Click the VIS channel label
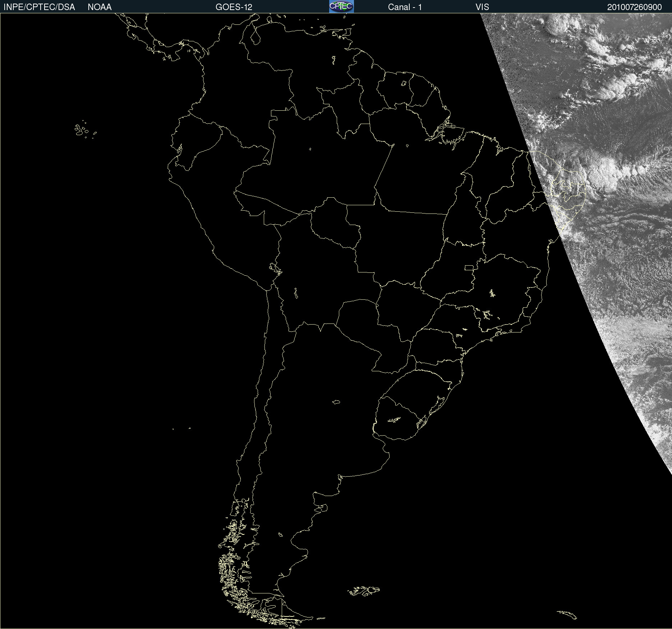Screen dimensions: 672x629 tap(482, 7)
